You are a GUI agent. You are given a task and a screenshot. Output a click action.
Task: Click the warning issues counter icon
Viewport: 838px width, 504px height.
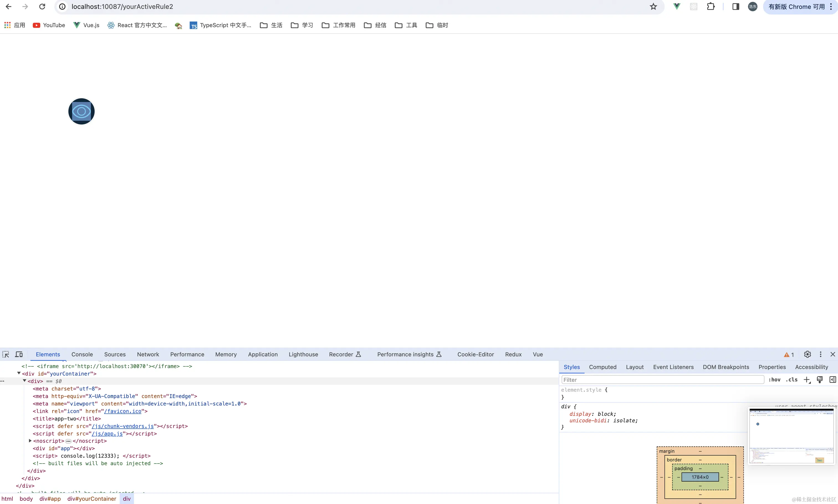click(x=789, y=354)
